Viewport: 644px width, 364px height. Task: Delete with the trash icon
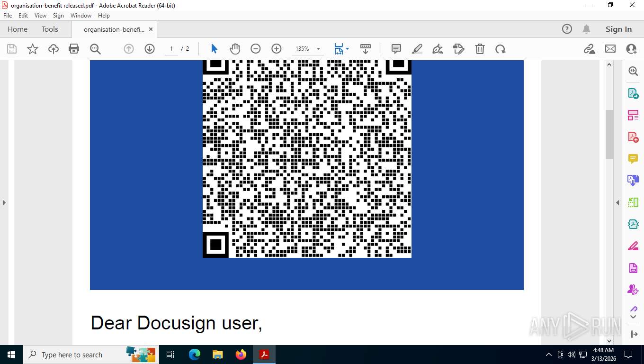click(480, 49)
